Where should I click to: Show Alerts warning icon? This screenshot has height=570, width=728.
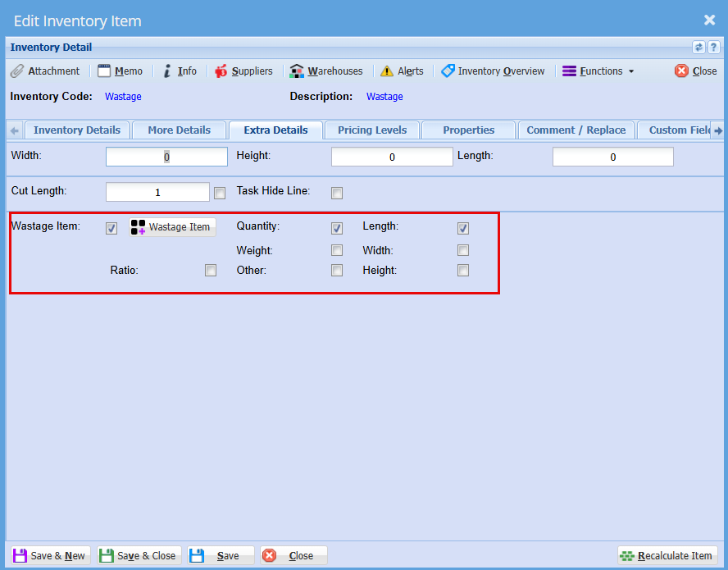tap(402, 71)
